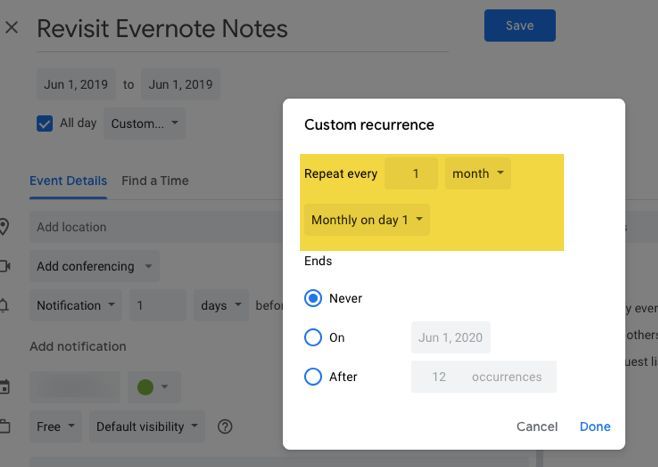The image size is (658, 467).
Task: Click the video conferencing camera icon
Action: point(5,266)
